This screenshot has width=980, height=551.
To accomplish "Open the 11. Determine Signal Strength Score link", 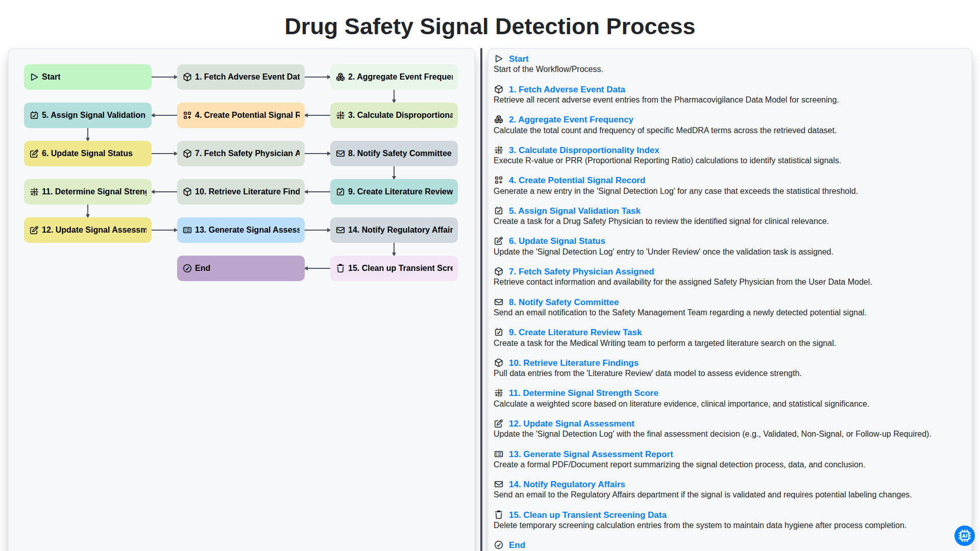I will (583, 393).
